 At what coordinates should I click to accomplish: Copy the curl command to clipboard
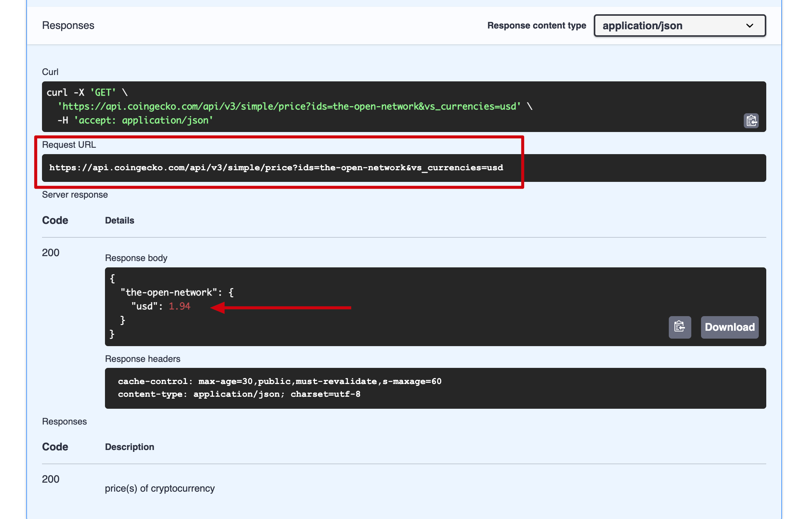click(751, 121)
